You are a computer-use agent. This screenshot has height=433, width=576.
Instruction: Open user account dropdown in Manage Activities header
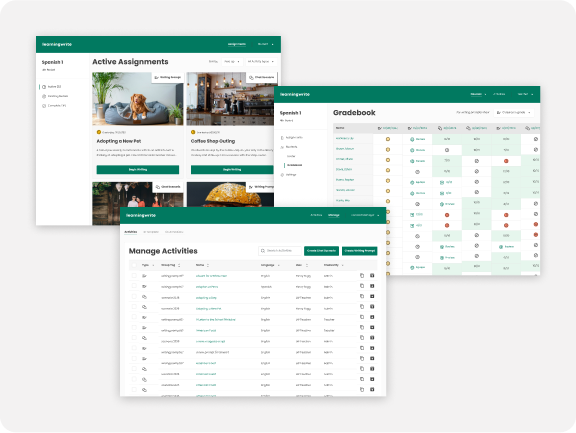[x=365, y=215]
